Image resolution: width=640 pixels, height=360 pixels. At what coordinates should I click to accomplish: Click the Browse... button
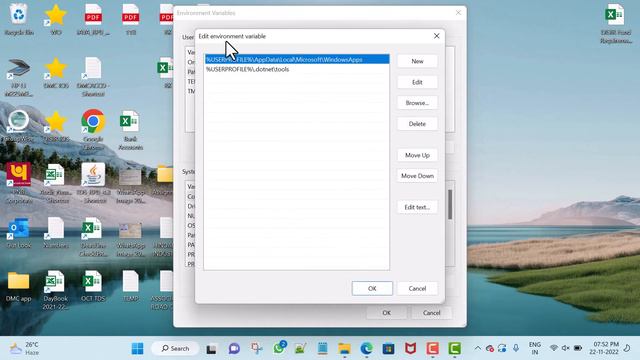pos(417,103)
